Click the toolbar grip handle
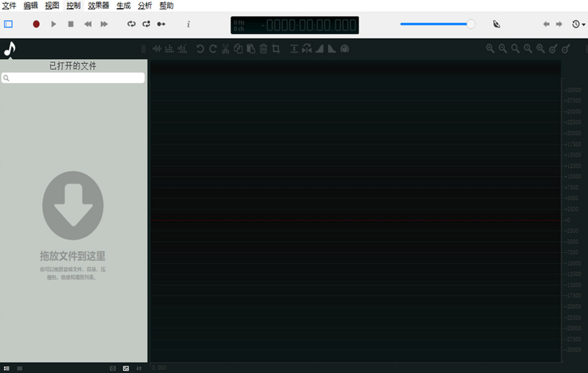Image resolution: width=588 pixels, height=373 pixels. tap(143, 49)
